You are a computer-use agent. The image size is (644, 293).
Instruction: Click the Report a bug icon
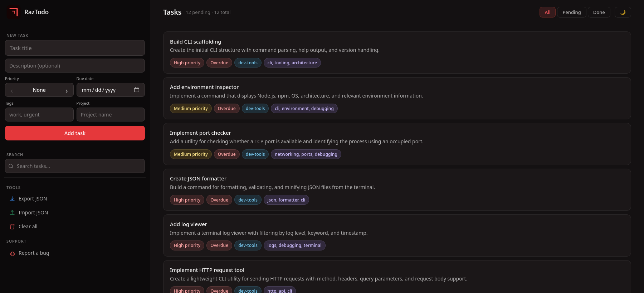click(x=12, y=253)
